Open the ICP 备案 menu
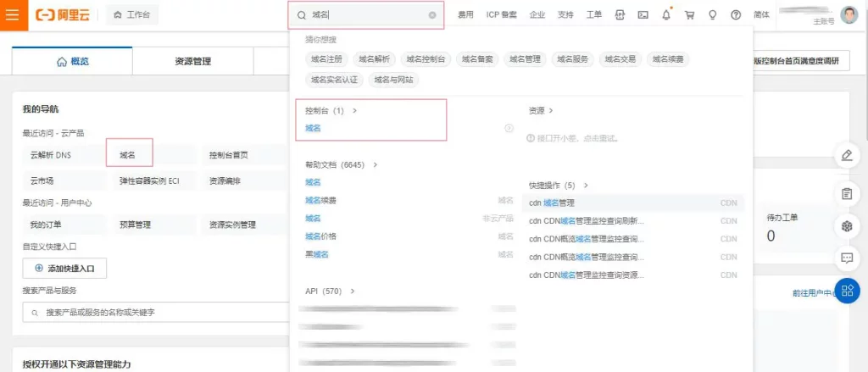Screen dimensions: 868x372 tap(502, 15)
